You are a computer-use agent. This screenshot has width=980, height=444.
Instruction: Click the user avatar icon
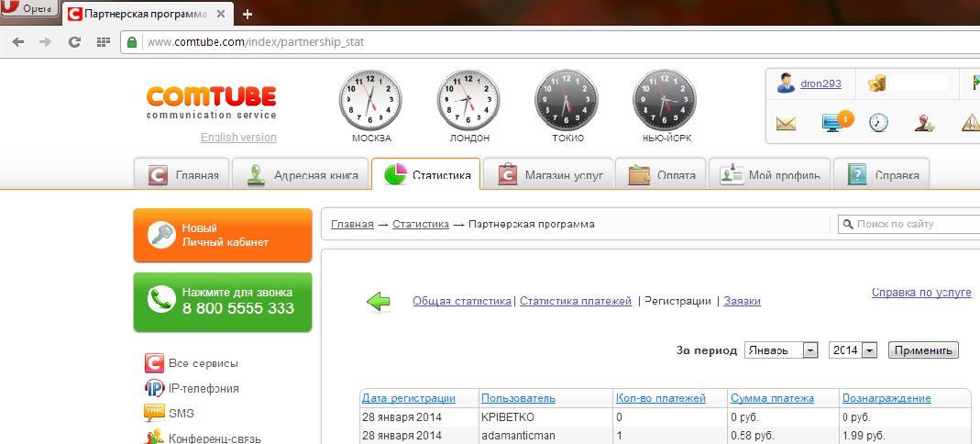click(786, 83)
